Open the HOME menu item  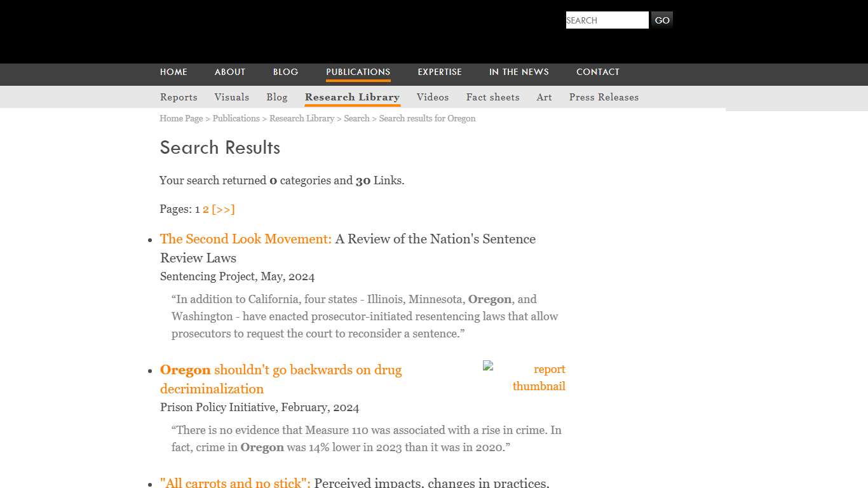click(173, 72)
